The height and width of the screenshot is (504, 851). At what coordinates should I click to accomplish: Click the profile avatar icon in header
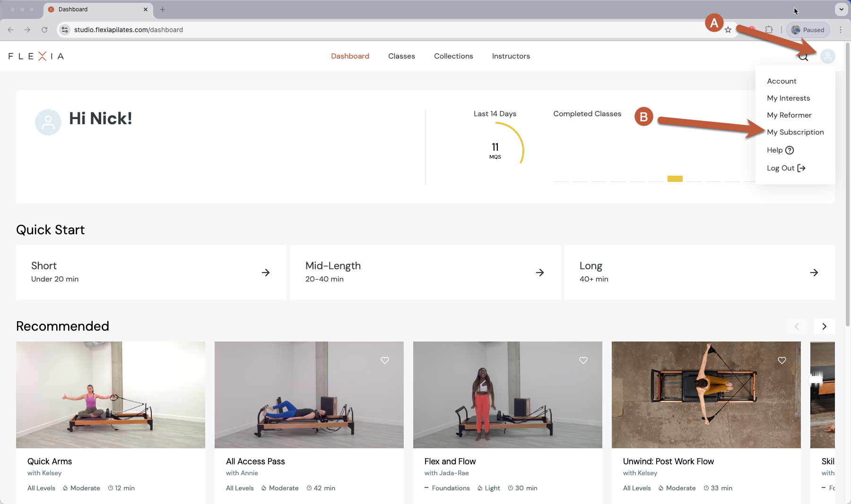tap(827, 56)
